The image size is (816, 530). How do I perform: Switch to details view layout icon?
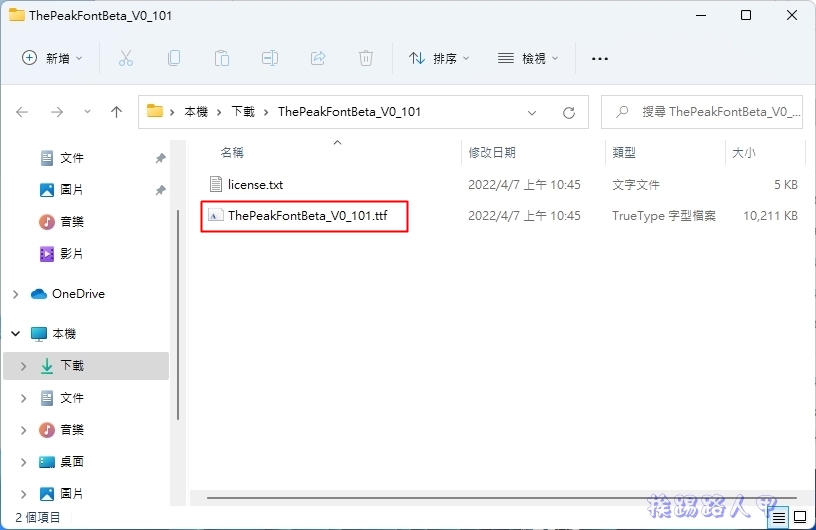(x=779, y=518)
